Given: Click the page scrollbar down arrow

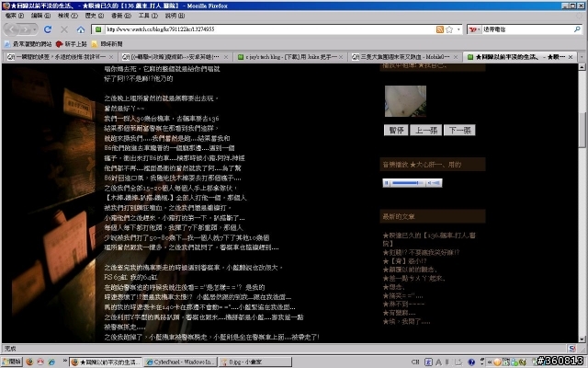Looking at the screenshot, I should [x=582, y=339].
